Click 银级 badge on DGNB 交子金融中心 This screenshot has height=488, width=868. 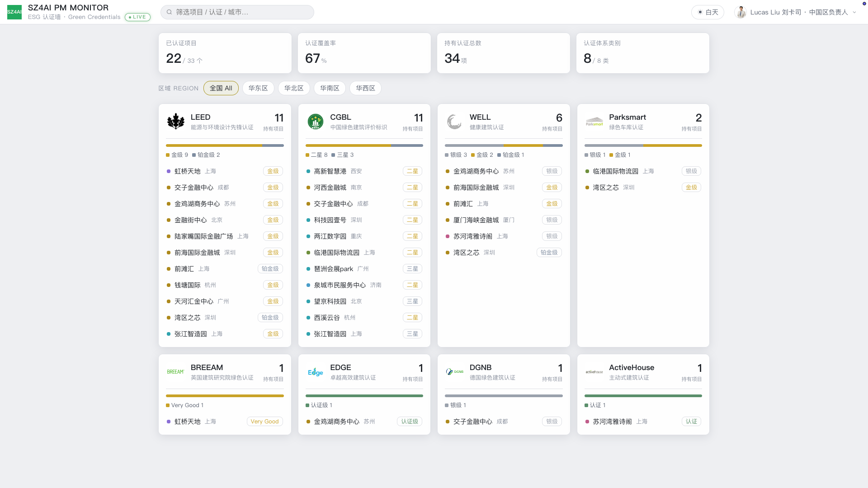point(552,422)
